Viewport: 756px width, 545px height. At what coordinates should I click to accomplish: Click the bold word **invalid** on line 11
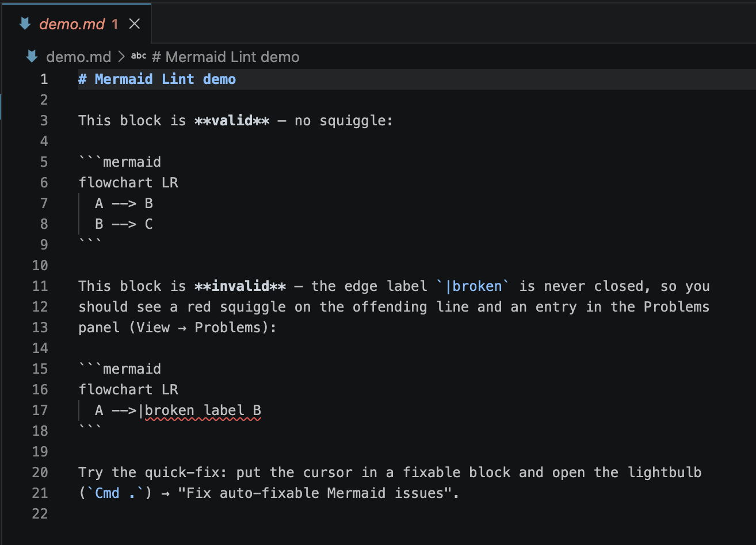click(240, 286)
